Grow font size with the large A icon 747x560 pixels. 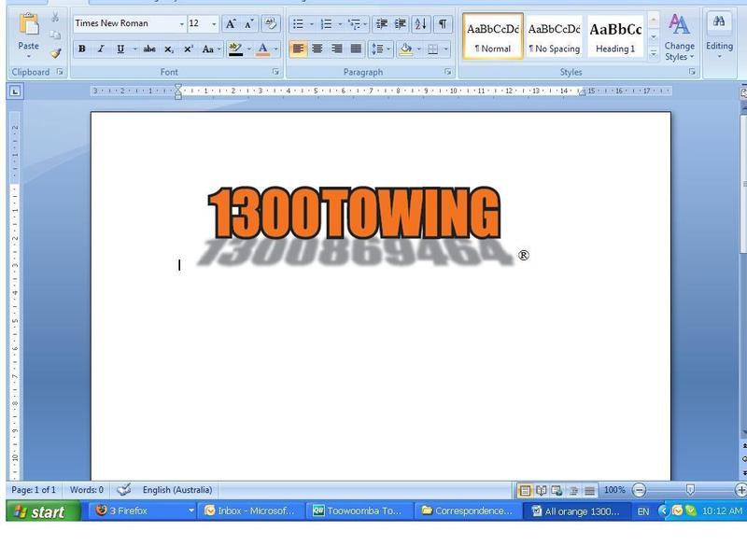231,24
